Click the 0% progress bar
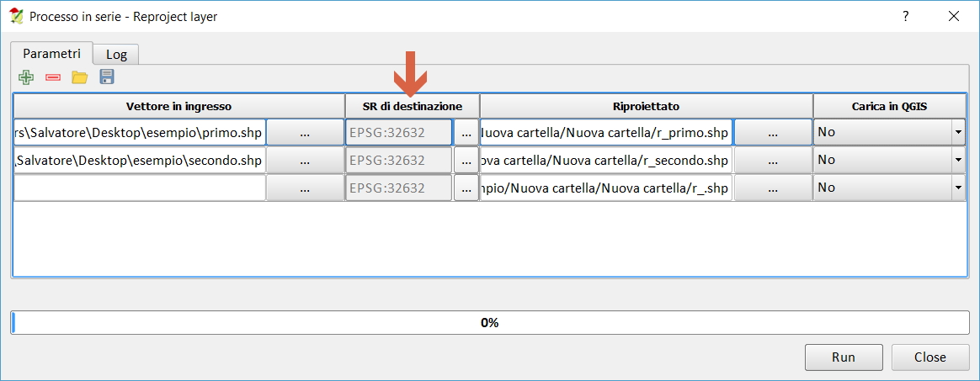The image size is (980, 381). pyautogui.click(x=489, y=322)
